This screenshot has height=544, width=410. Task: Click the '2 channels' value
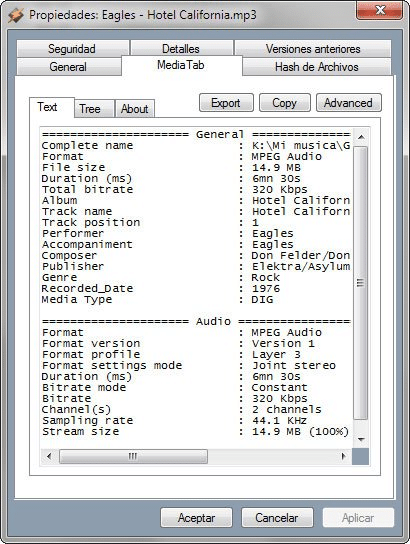click(x=287, y=409)
